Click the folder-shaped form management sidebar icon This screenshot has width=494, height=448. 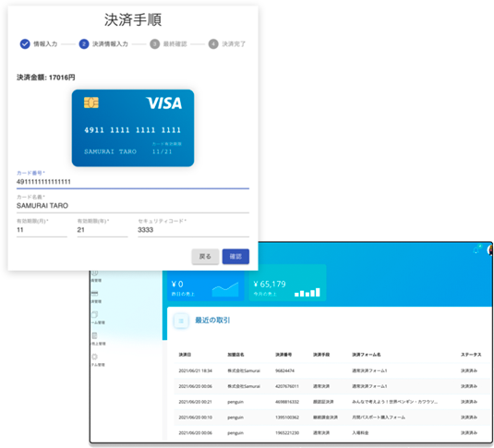tap(94, 314)
